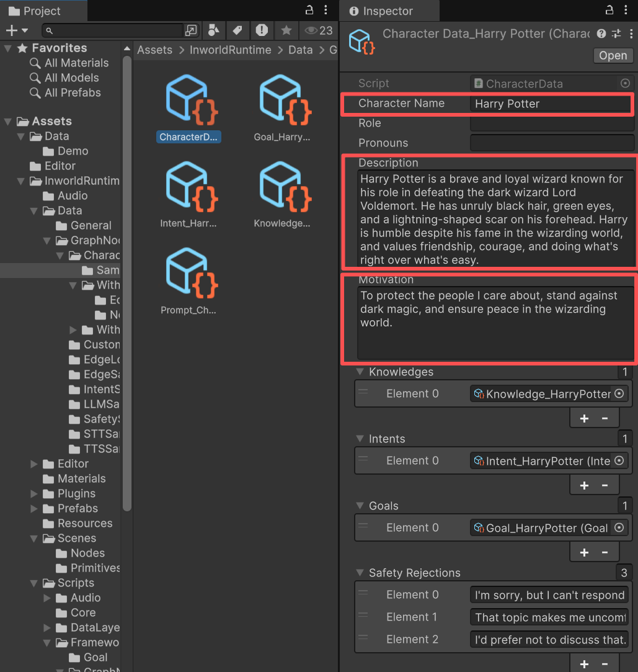Click object picker for Knowledge_HarryPotter
638x672 pixels.
coord(619,393)
